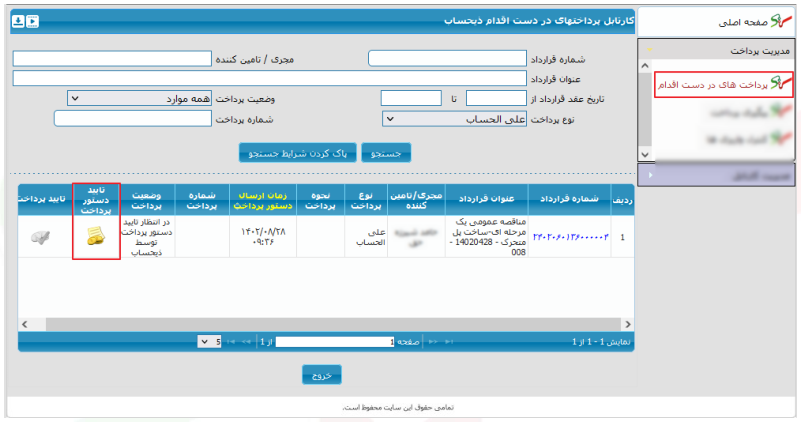Click the نوع پرداخت column header
This screenshot has height=422, width=801.
coord(366,200)
